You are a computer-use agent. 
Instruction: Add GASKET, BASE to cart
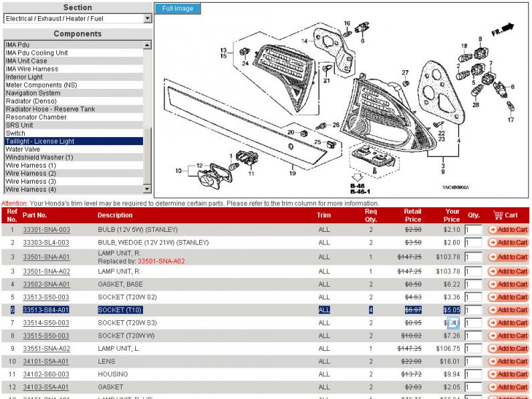click(508, 284)
